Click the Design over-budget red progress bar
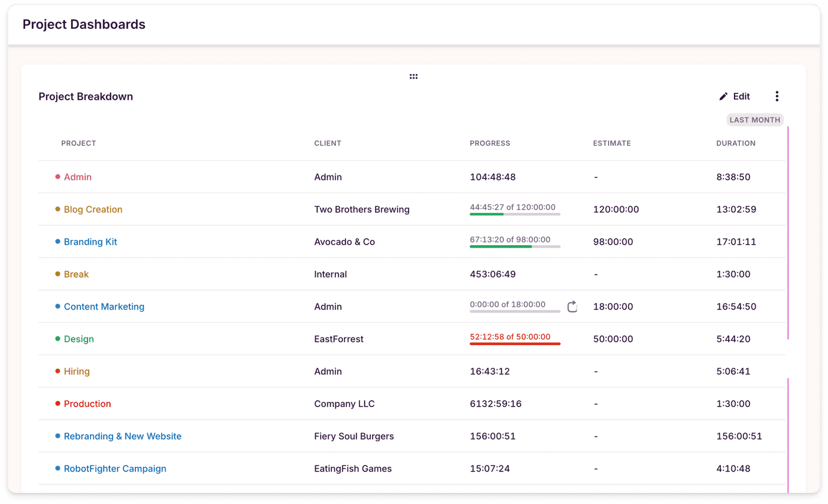 pyautogui.click(x=515, y=343)
